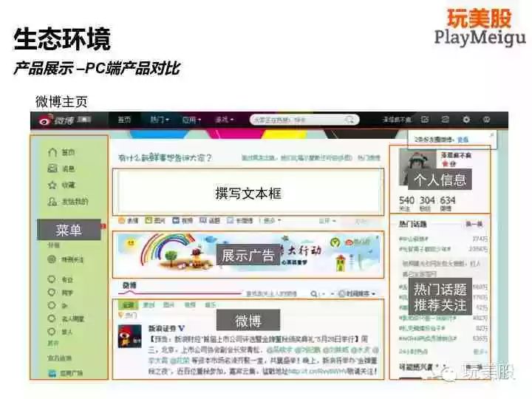
Task: Click the house icon in the left menu
Action: [52, 152]
